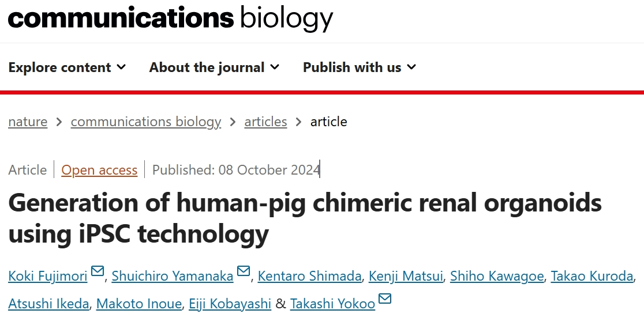Click the Communications Biology journal logo

tap(170, 19)
